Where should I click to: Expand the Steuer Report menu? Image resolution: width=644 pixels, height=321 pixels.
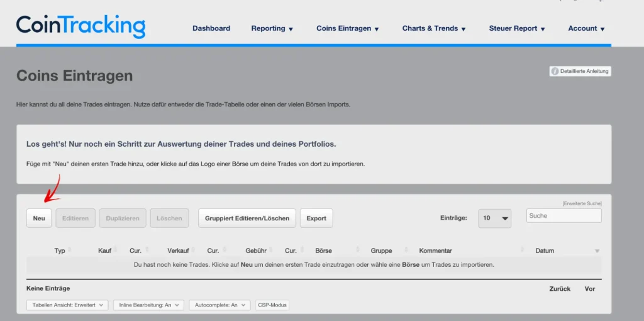pos(517,28)
